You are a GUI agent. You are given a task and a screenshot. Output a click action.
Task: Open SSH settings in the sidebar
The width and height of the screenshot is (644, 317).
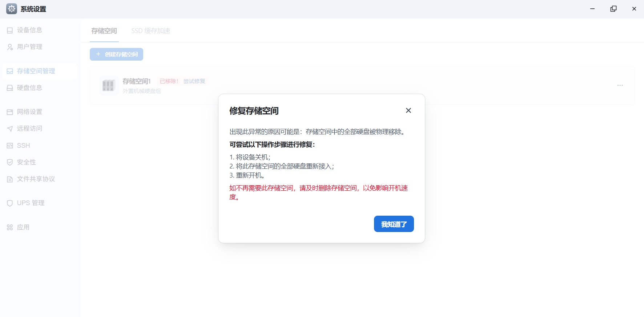(40, 146)
